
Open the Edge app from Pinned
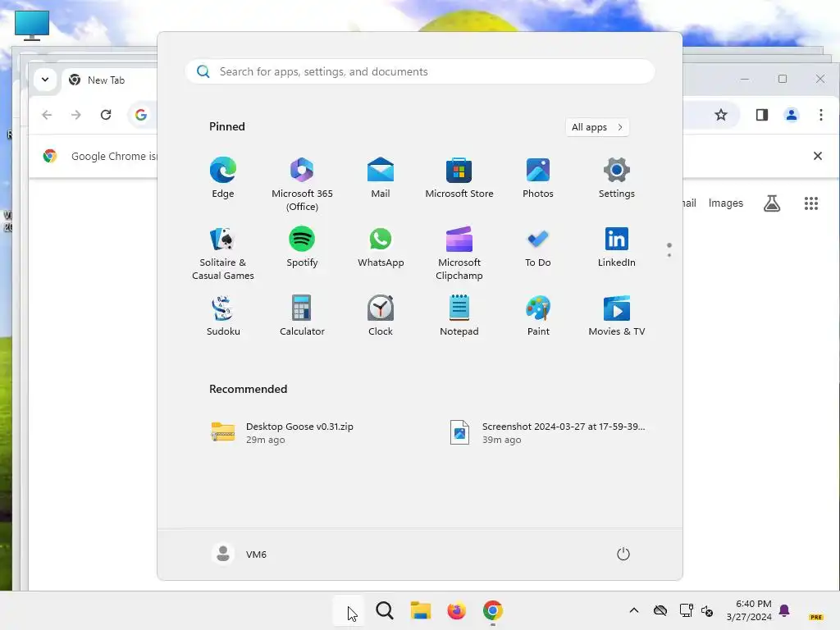point(223,178)
